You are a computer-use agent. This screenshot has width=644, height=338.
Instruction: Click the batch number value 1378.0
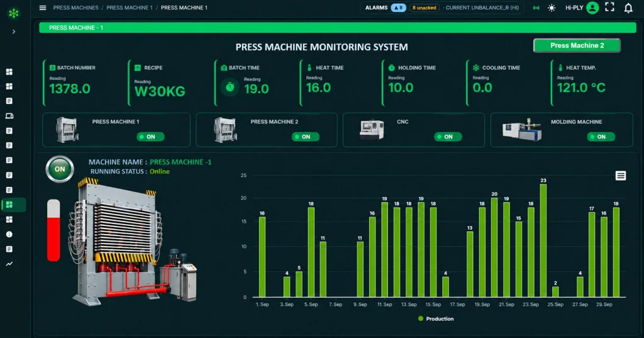click(x=70, y=89)
